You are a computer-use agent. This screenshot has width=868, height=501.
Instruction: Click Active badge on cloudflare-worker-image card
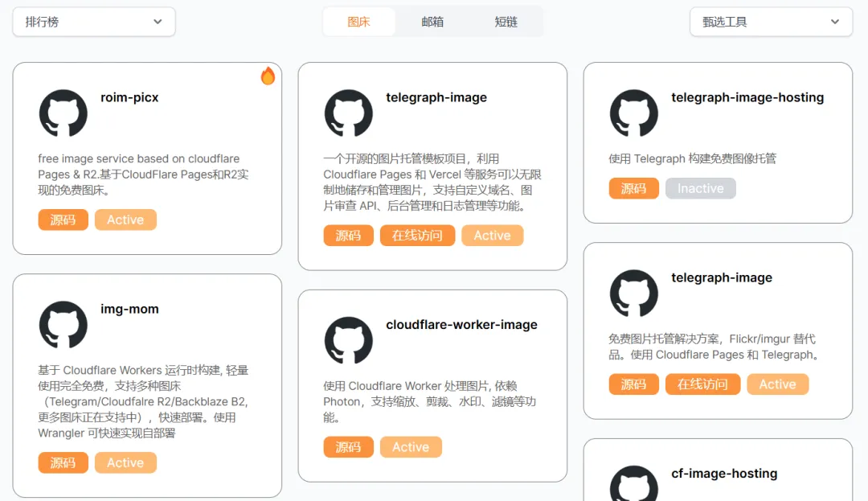(411, 447)
